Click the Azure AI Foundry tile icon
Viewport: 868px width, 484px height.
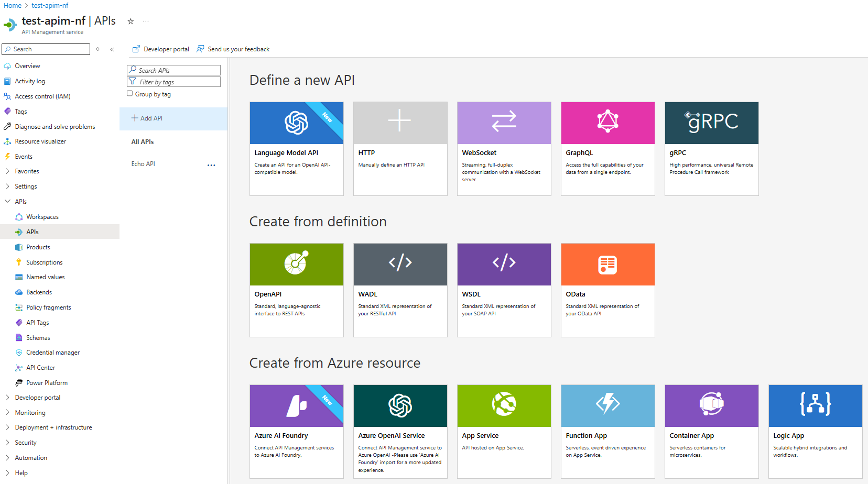pyautogui.click(x=296, y=405)
